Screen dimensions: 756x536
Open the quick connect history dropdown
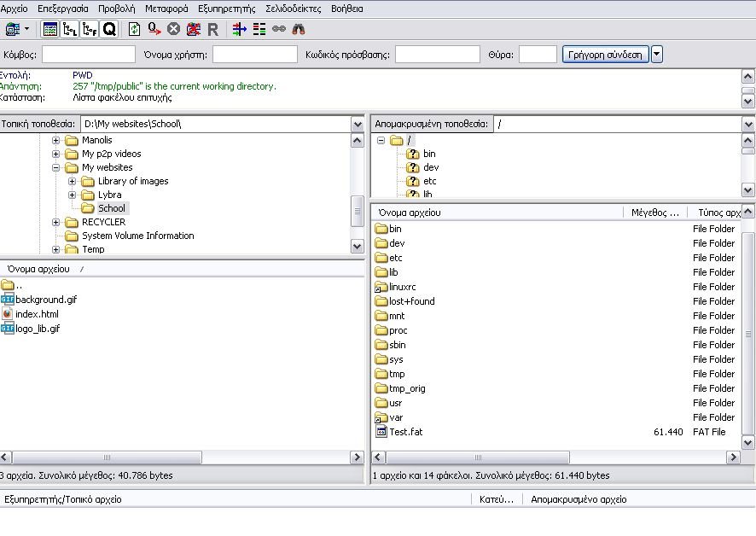(x=657, y=55)
